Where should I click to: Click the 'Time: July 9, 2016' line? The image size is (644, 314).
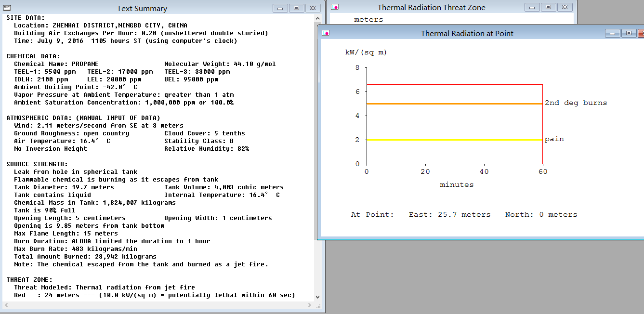click(x=126, y=41)
